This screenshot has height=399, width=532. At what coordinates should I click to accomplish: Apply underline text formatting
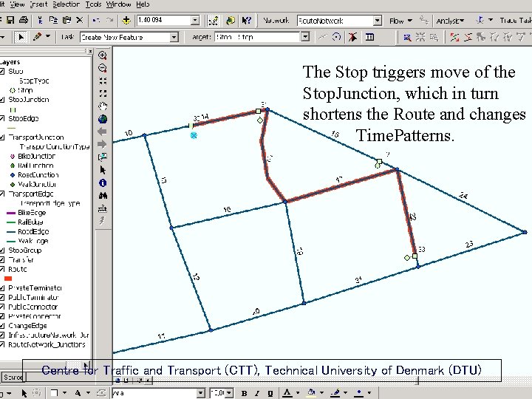[x=270, y=393]
